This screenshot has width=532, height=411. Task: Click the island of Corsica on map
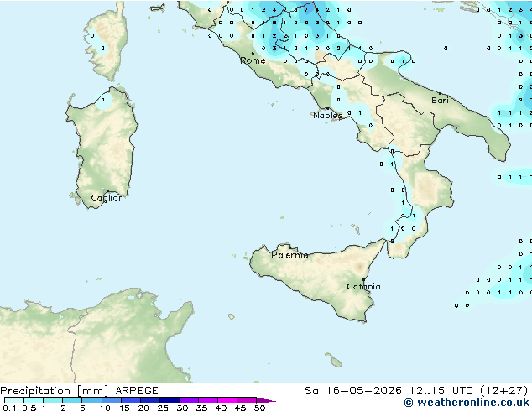pyautogui.click(x=107, y=43)
